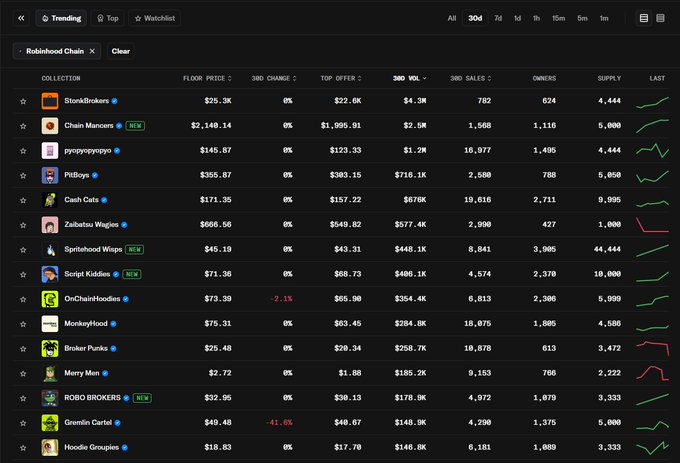680x463 pixels.
Task: Star Cash Cats to add to watchlist
Action: point(23,200)
